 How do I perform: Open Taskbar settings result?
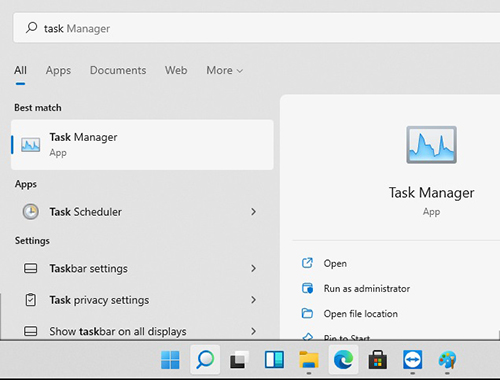coord(142,268)
